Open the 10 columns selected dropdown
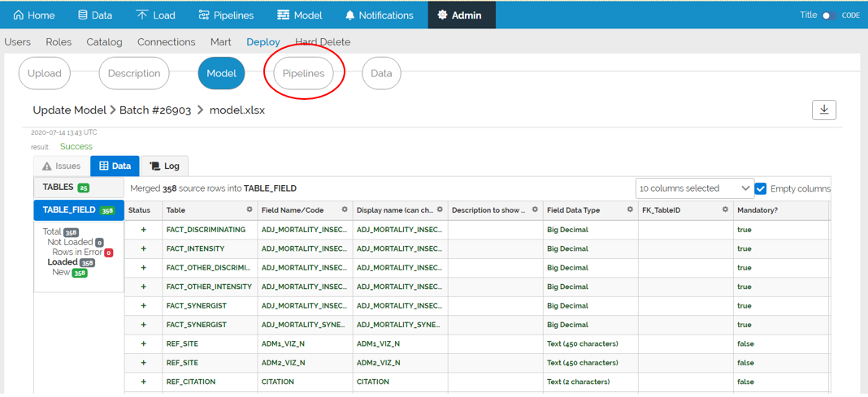868x397 pixels. click(695, 188)
